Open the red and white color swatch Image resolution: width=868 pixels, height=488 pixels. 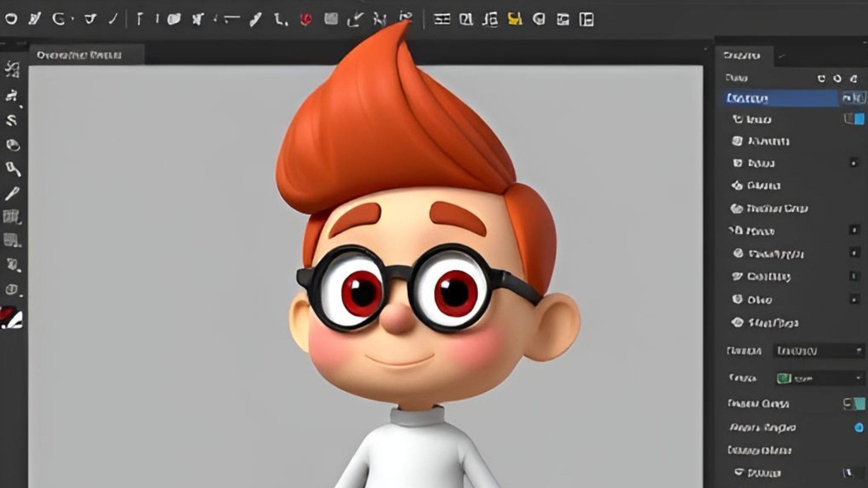pos(11,318)
